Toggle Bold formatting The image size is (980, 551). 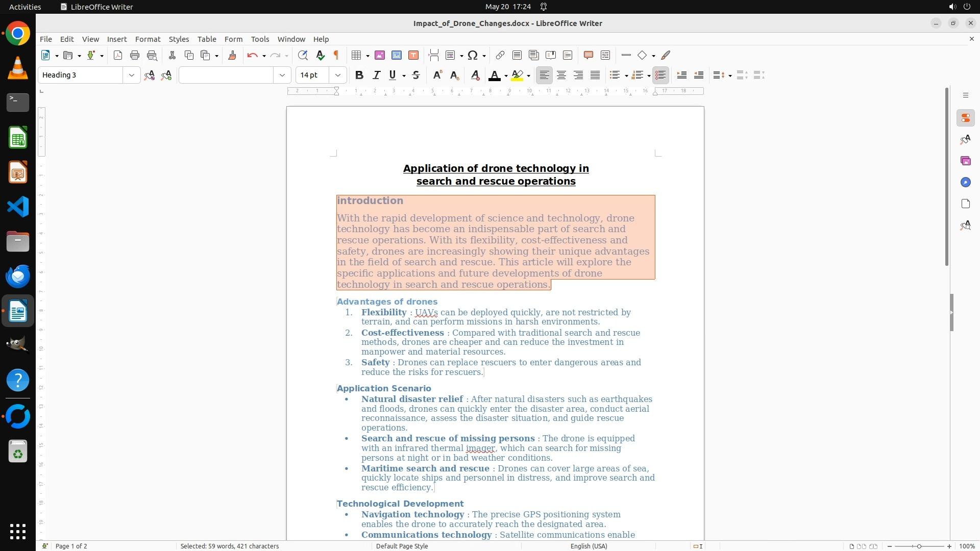(x=359, y=75)
